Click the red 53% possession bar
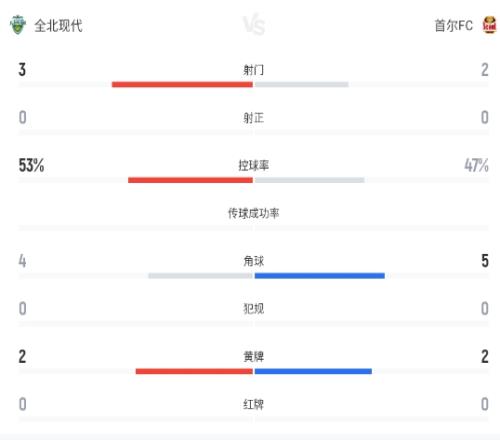This screenshot has height=440, width=500. coord(190,180)
